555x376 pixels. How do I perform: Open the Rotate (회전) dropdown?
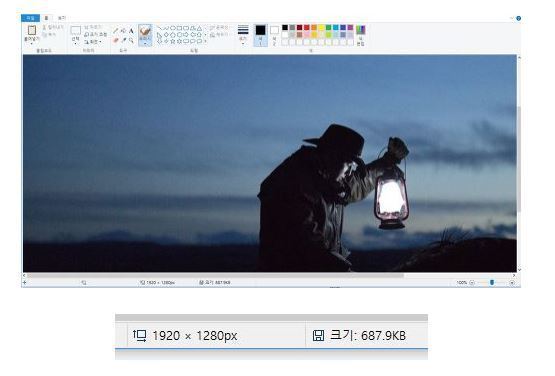[x=93, y=42]
